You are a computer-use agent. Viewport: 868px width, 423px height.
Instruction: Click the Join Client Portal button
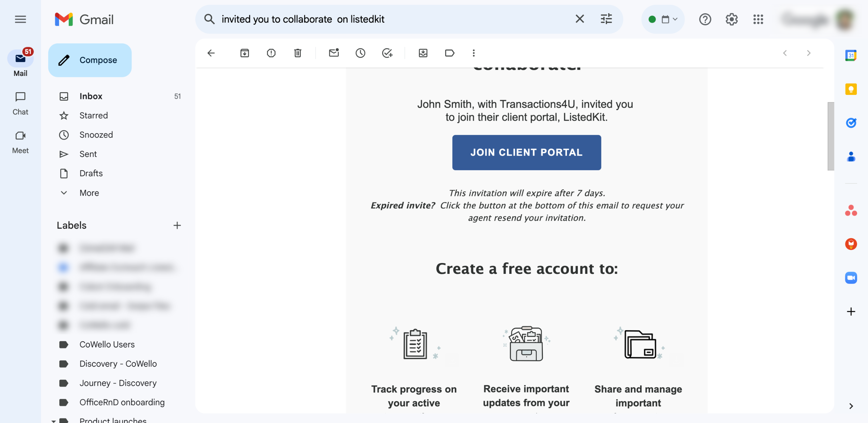coord(526,153)
